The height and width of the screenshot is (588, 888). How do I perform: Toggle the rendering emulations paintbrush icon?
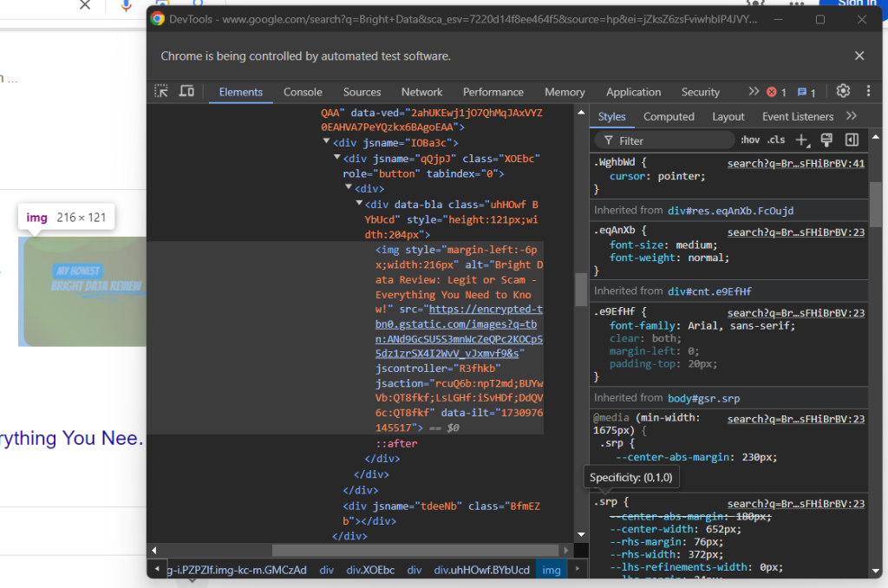tap(826, 140)
